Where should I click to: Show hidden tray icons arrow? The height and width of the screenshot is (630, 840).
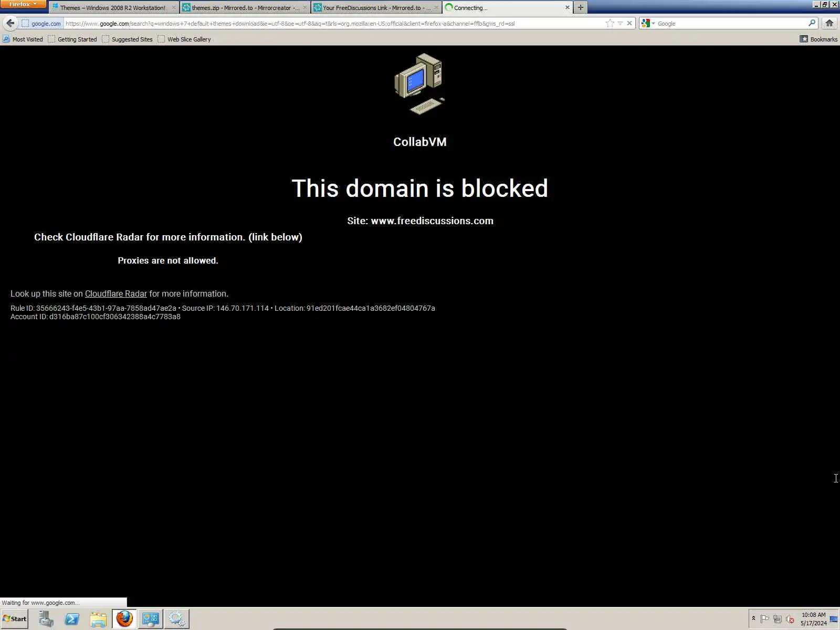(753, 619)
